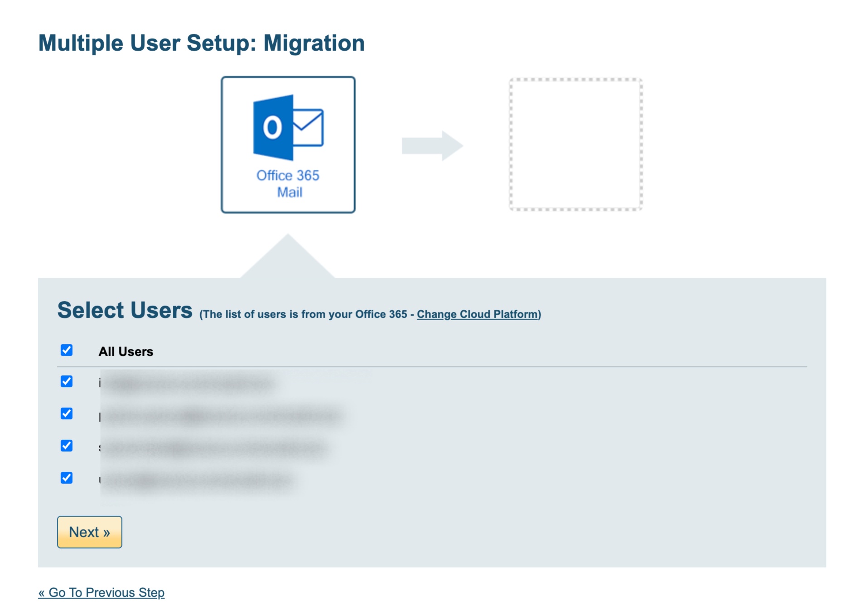Click the 'Select Users' heading
Viewport: 868px width, 615px height.
[x=125, y=310]
